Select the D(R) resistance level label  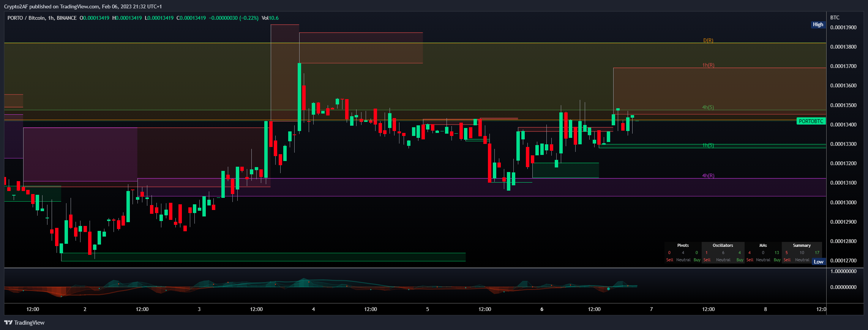pyautogui.click(x=708, y=40)
